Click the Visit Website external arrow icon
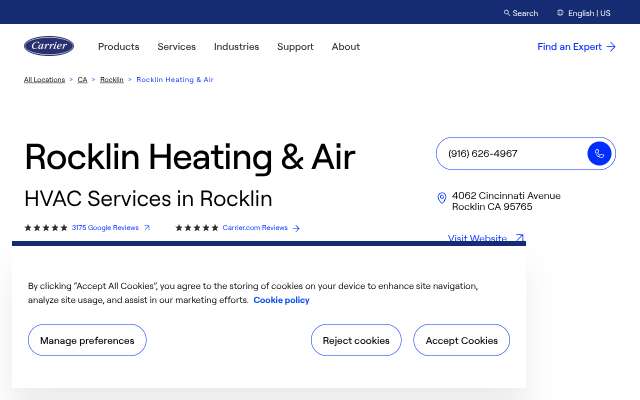Viewport: 640px width, 400px height. 519,238
